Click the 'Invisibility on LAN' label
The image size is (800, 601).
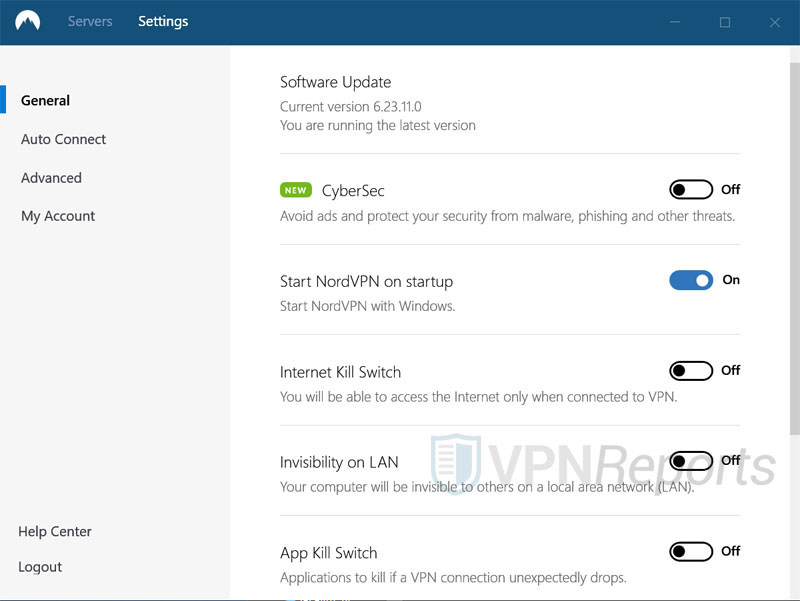[x=339, y=462]
